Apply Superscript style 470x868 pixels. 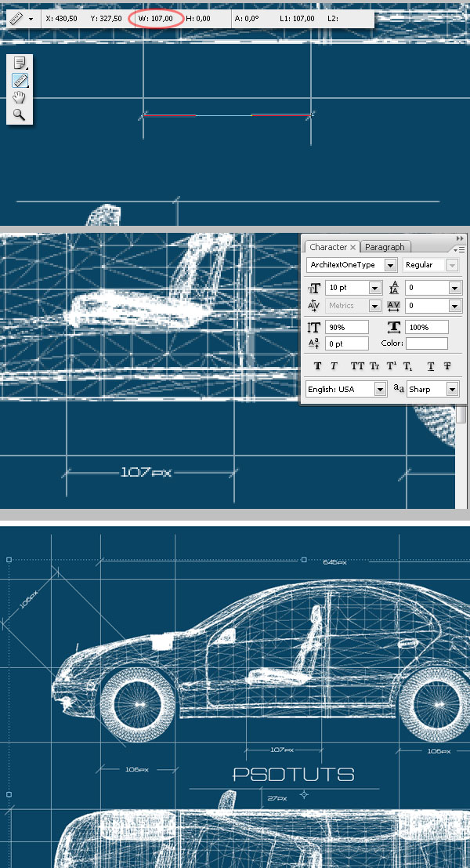coord(391,366)
